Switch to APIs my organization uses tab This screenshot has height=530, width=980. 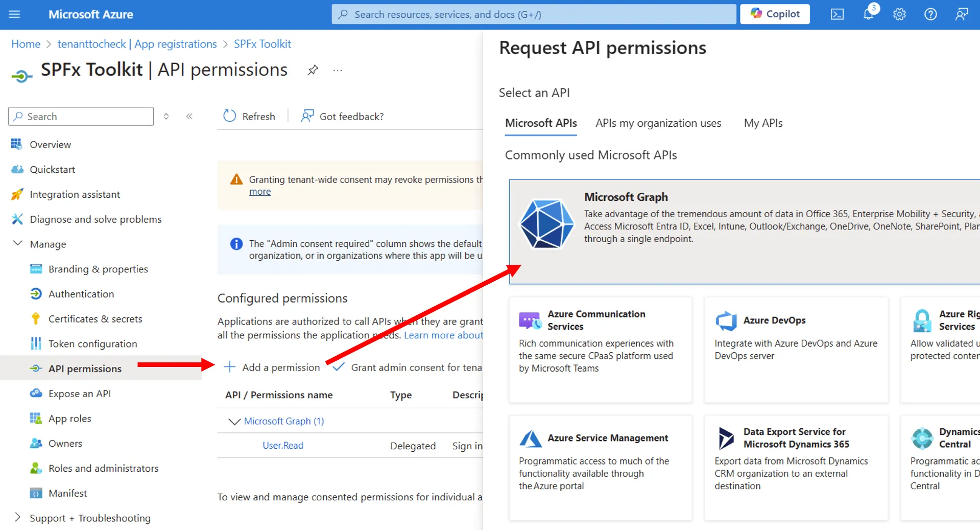(658, 123)
